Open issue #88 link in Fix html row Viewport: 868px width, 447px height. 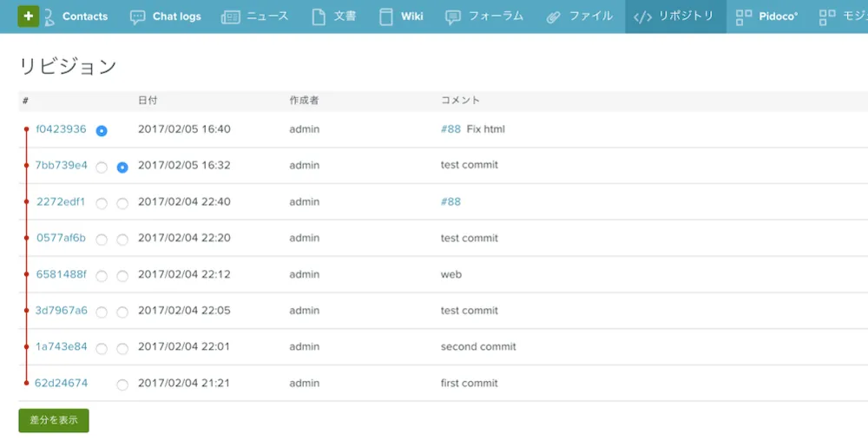pyautogui.click(x=450, y=129)
